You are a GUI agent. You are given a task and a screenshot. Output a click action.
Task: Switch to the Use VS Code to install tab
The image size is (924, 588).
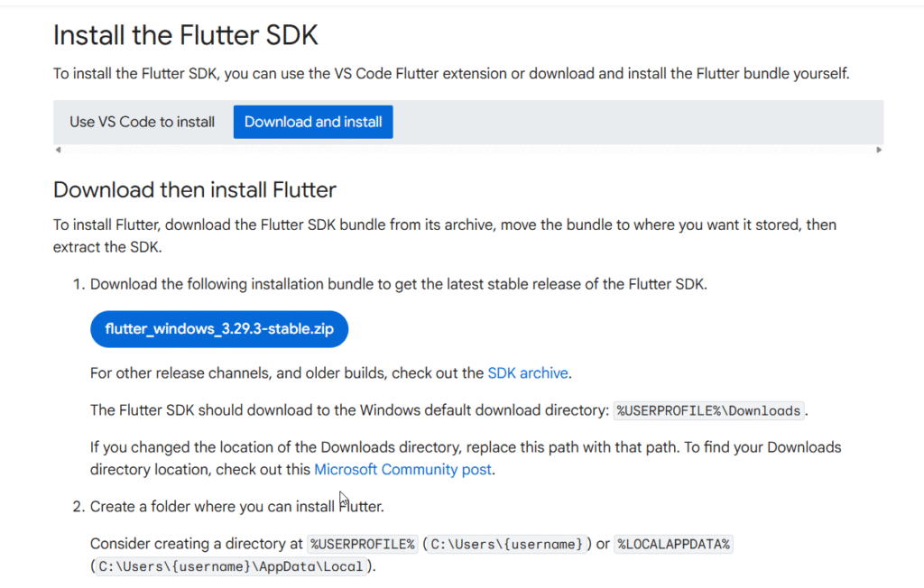pyautogui.click(x=142, y=122)
